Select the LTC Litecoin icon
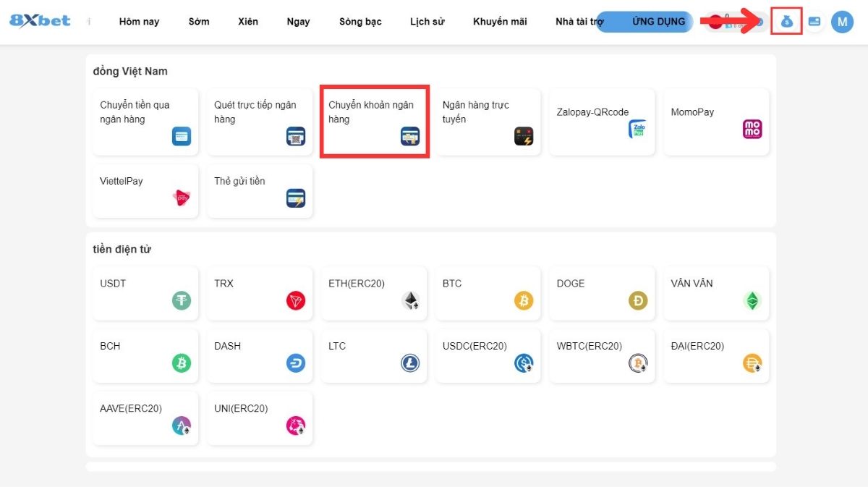The height and width of the screenshot is (487, 868). (x=410, y=363)
